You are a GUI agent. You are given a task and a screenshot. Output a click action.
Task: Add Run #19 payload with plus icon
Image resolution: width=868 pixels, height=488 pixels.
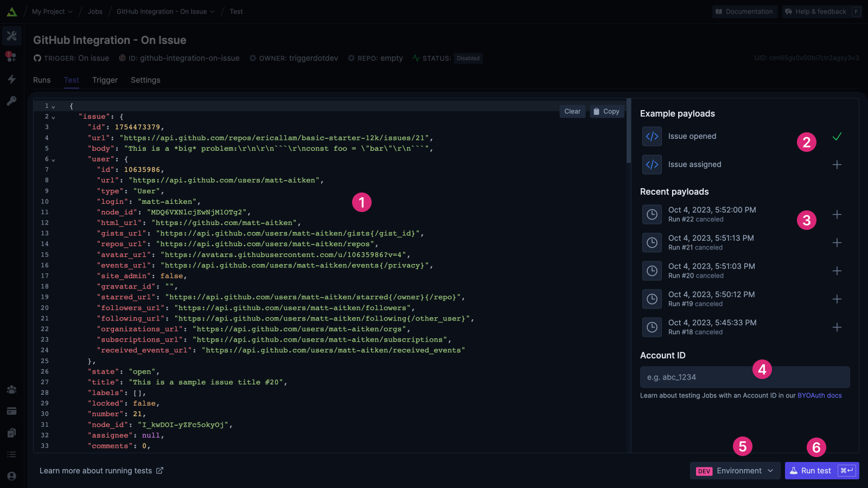click(837, 299)
